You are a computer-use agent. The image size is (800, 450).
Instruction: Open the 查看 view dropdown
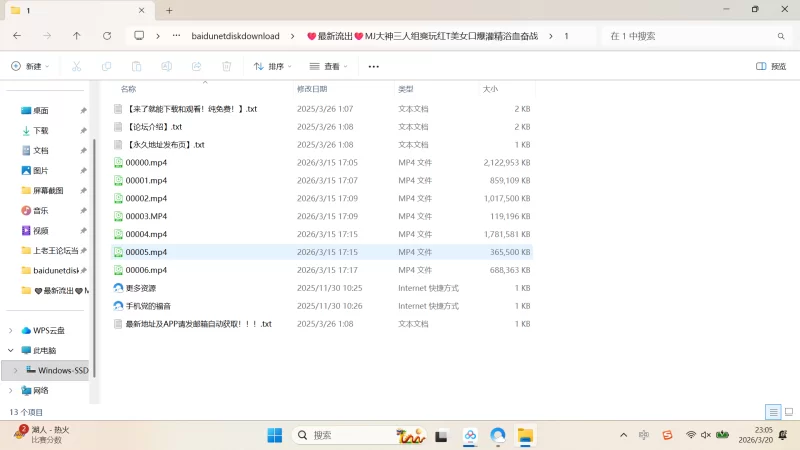(330, 66)
